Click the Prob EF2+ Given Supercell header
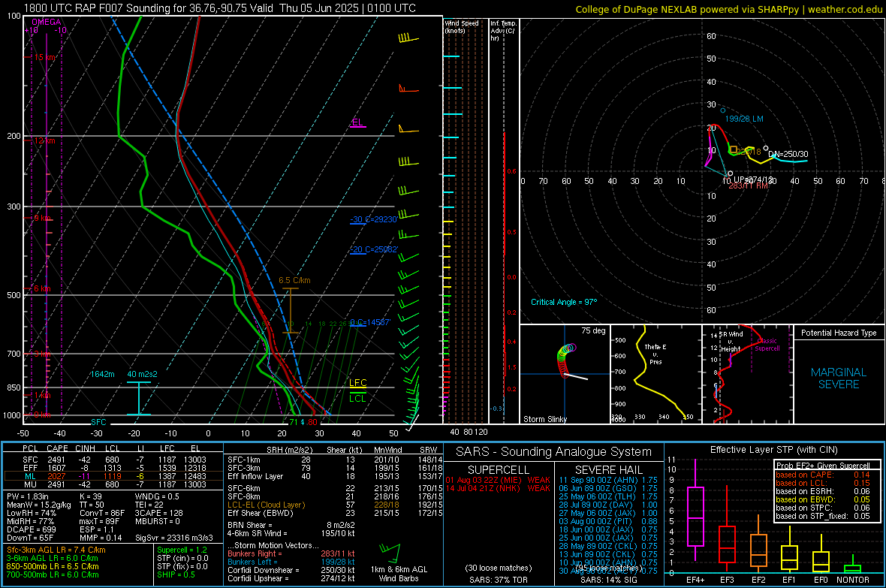 (x=823, y=466)
